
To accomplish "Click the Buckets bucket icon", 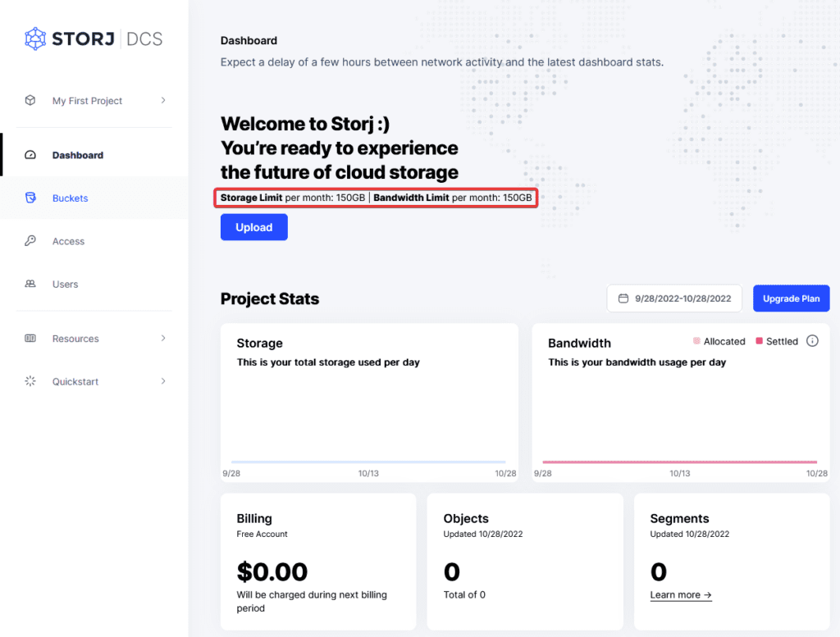I will click(x=30, y=198).
